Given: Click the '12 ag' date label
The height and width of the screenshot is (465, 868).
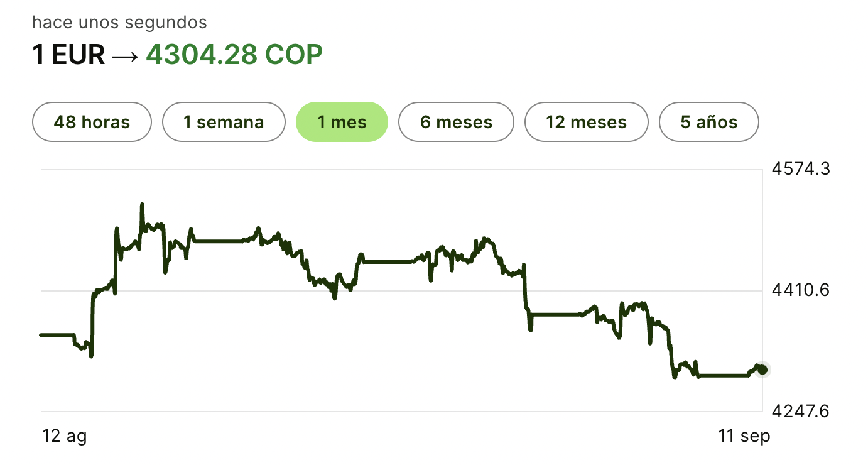Looking at the screenshot, I should [63, 435].
